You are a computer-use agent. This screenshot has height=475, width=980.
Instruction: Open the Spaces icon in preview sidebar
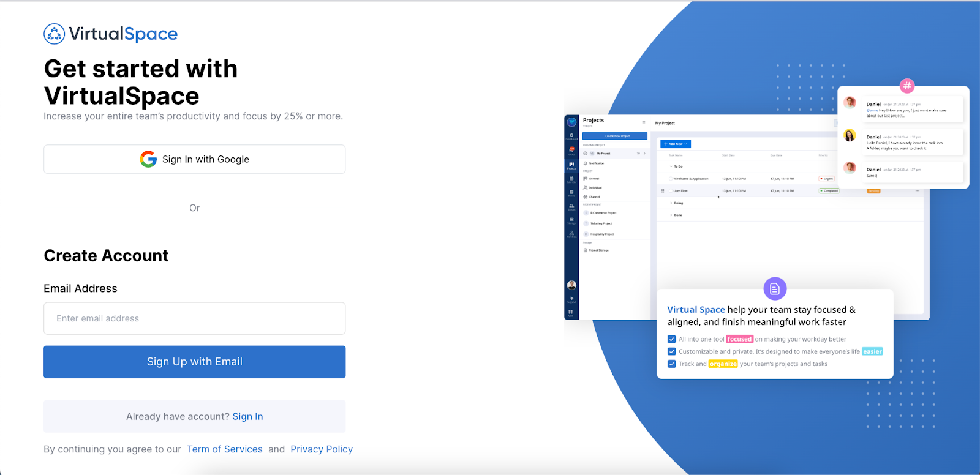571,207
